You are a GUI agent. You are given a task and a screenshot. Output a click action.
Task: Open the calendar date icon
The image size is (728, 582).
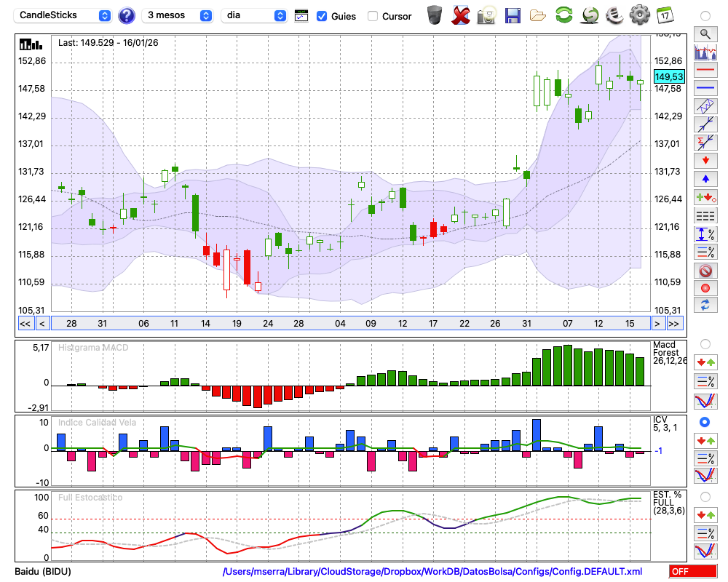[665, 15]
